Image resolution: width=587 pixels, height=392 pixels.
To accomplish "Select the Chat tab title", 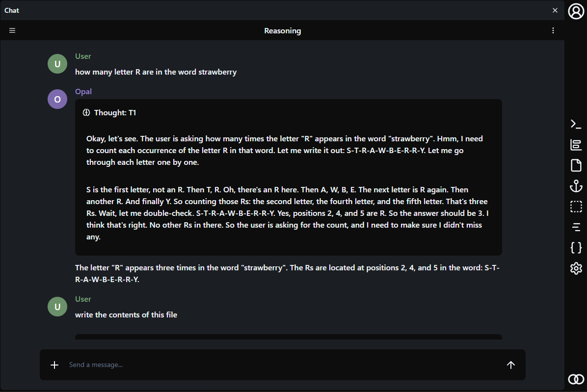I will 12,10.
